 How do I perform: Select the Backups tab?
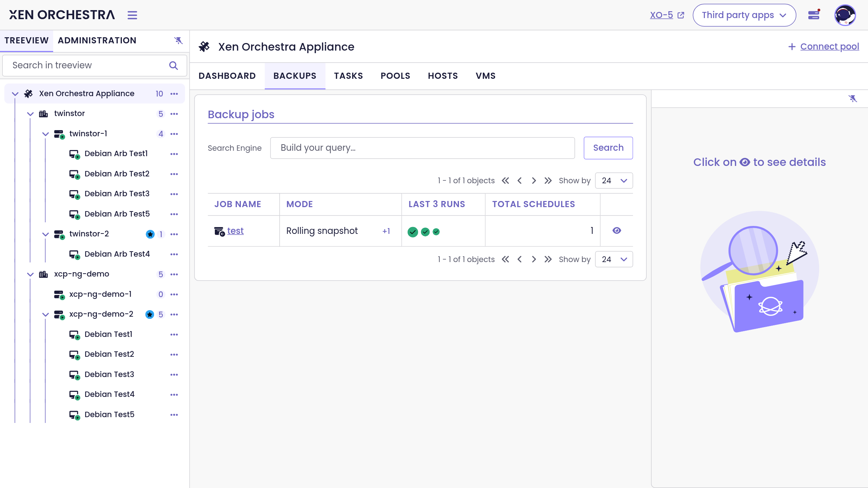click(295, 76)
